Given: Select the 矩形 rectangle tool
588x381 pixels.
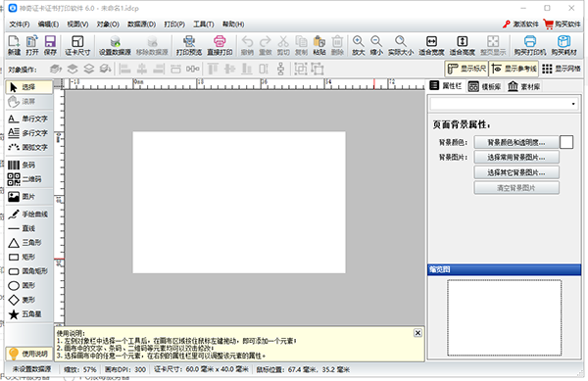Looking at the screenshot, I should point(29,257).
